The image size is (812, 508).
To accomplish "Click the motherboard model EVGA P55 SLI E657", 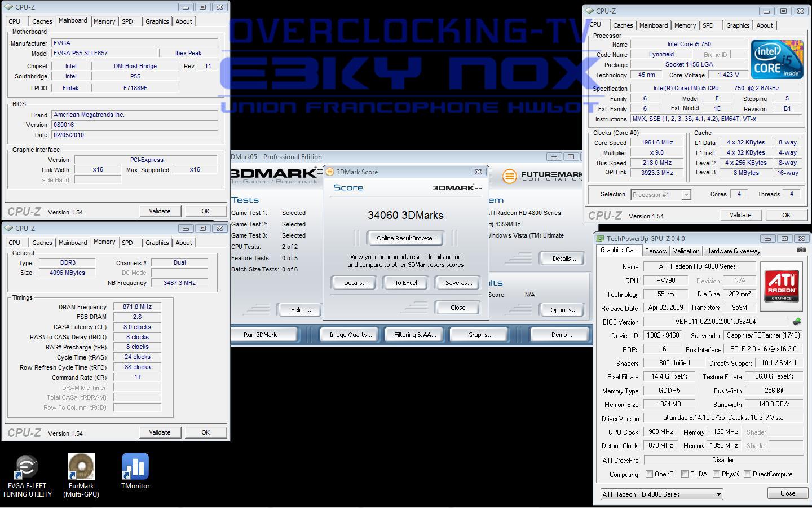I will pyautogui.click(x=104, y=53).
